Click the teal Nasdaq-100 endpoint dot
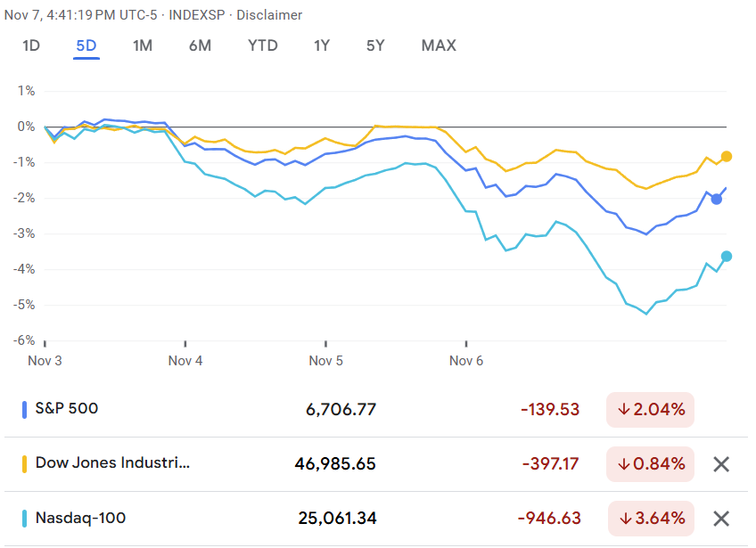 [727, 257]
